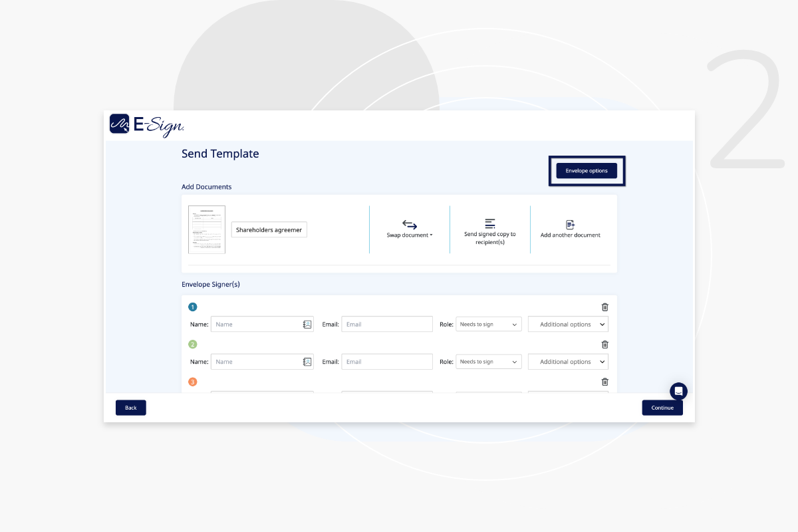The width and height of the screenshot is (798, 532).
Task: Expand Additional options for signer 1
Action: [x=568, y=324]
